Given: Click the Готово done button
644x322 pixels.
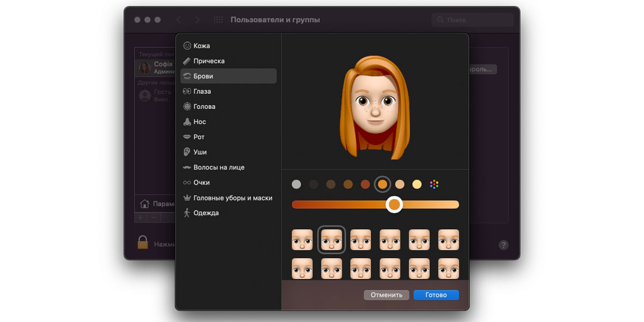Looking at the screenshot, I should point(436,295).
